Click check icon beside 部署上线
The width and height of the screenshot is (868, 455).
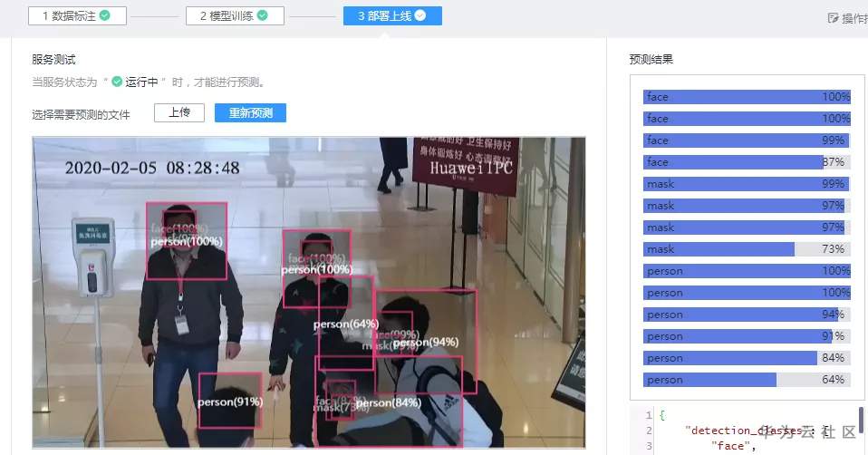point(420,15)
